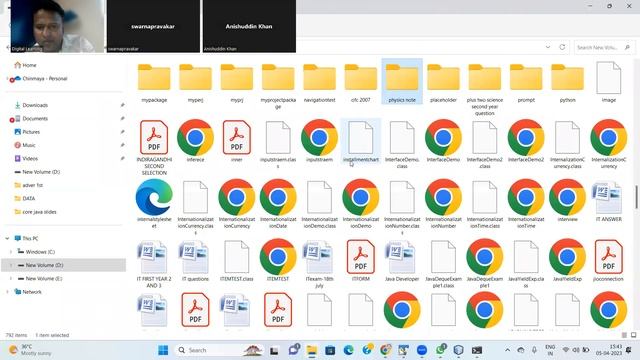This screenshot has height=360, width=640.
Task: Select the physics note folder
Action: click(402, 82)
